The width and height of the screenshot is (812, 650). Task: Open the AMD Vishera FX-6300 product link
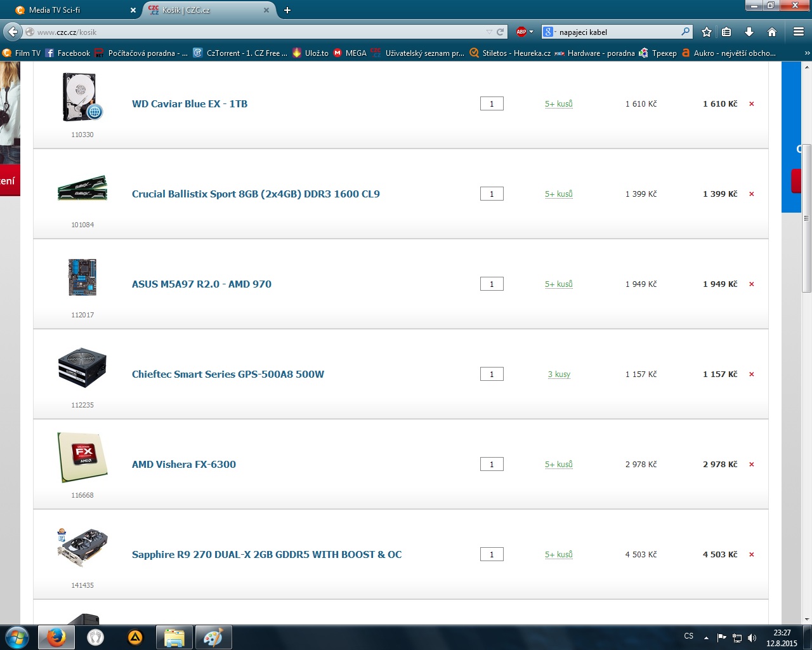pos(183,465)
